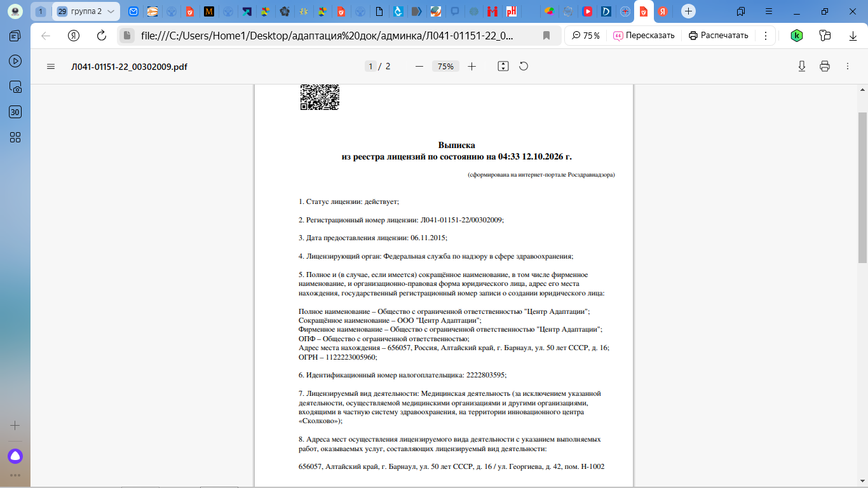
Task: Open sidebar screenshot tool icon
Action: point(15,86)
